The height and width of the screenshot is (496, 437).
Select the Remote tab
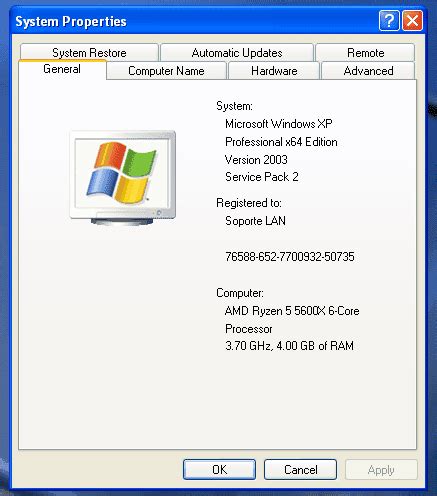365,53
